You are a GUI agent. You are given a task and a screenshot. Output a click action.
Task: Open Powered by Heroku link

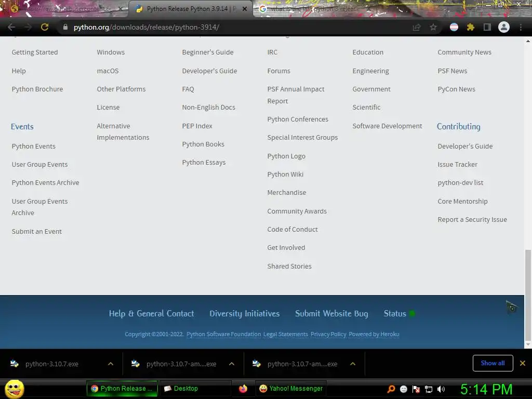pos(374,334)
